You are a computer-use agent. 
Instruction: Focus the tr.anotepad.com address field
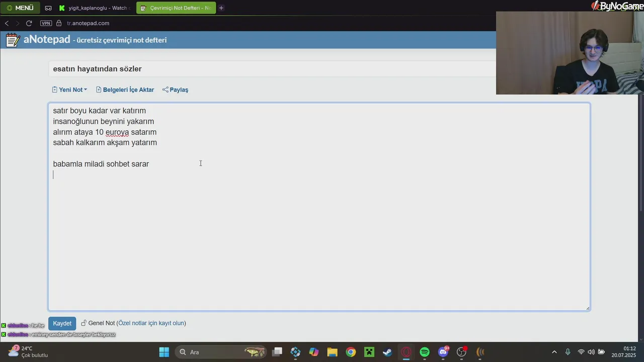click(x=88, y=23)
